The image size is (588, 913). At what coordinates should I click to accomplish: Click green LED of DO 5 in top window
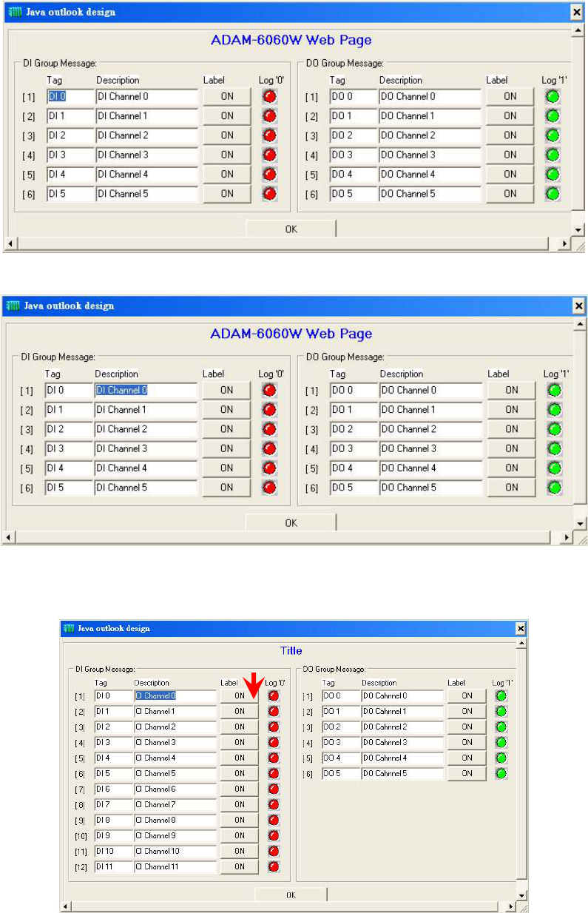point(552,194)
